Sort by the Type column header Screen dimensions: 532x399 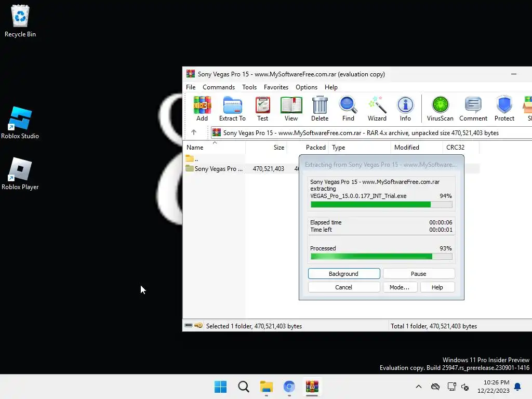[x=360, y=147]
